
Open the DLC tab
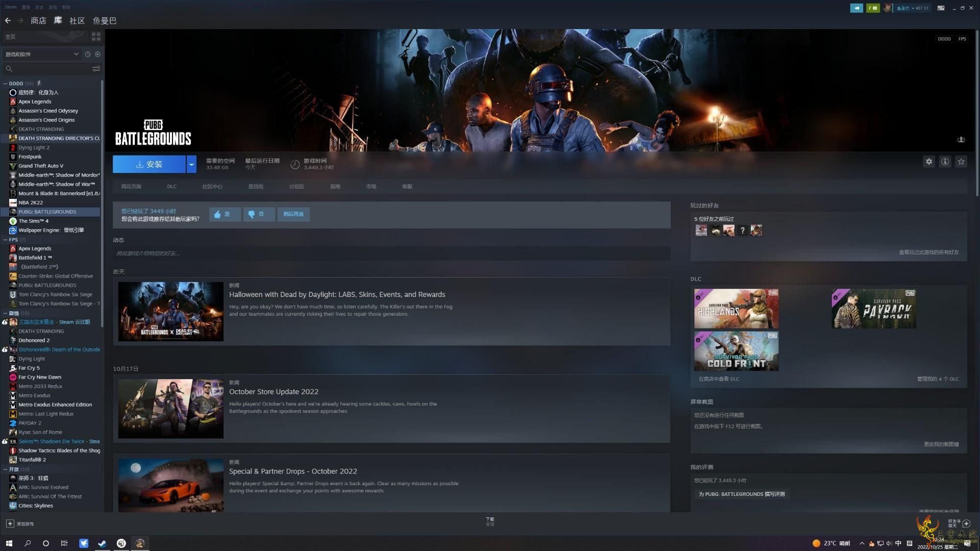(x=171, y=187)
